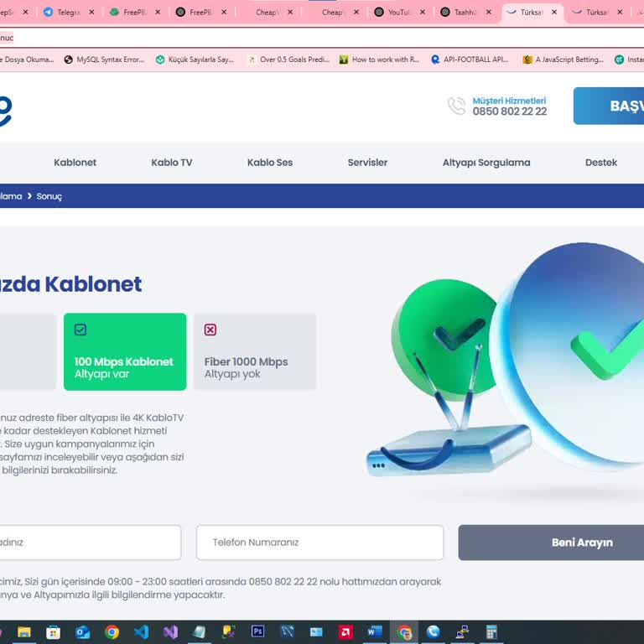The image size is (644, 644).
Task: Open Outlook from the taskbar
Action: click(82, 631)
